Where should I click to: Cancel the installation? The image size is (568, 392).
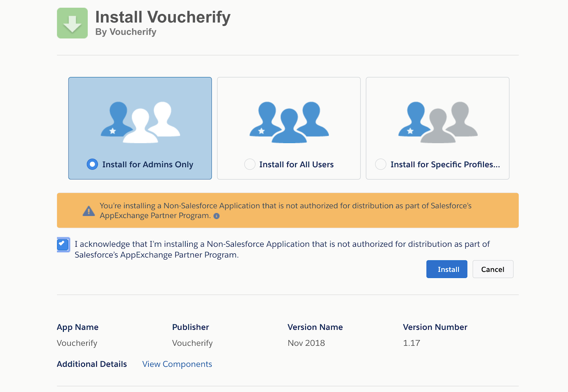pos(493,269)
